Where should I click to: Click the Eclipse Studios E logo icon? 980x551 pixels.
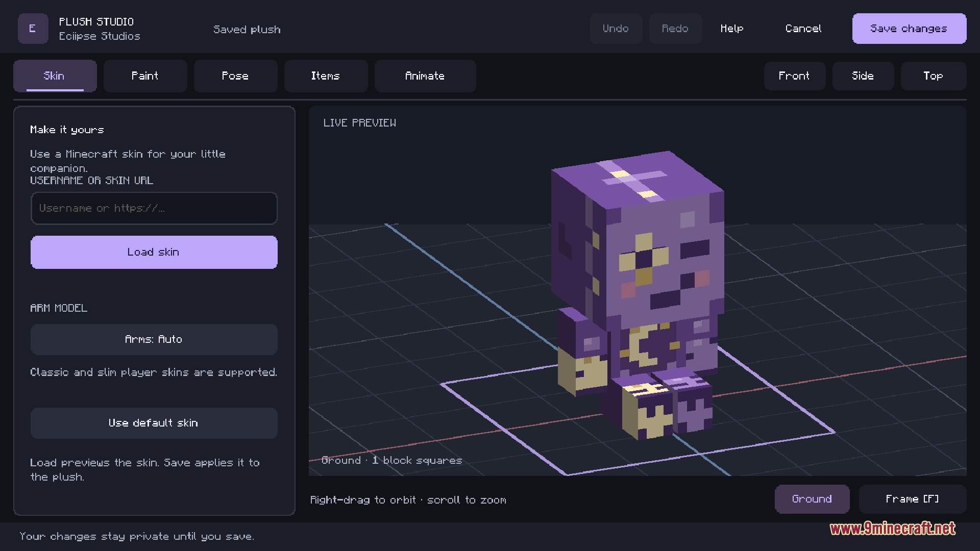click(33, 29)
